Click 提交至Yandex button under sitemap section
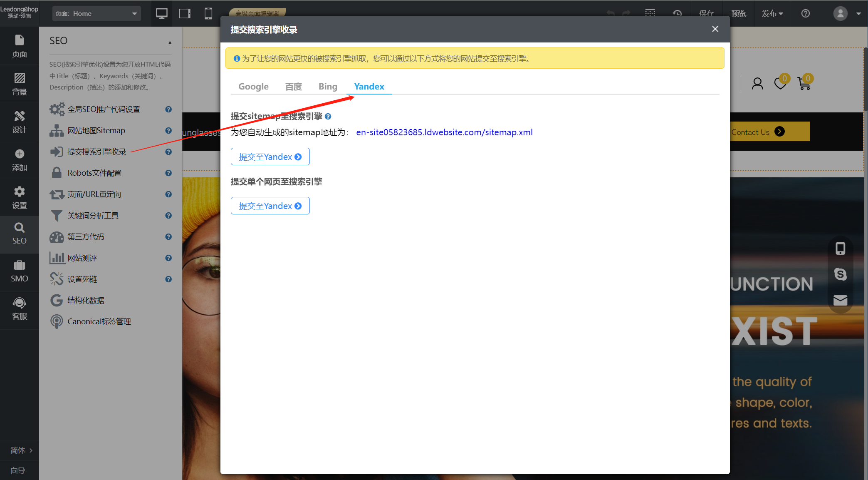 (270, 157)
